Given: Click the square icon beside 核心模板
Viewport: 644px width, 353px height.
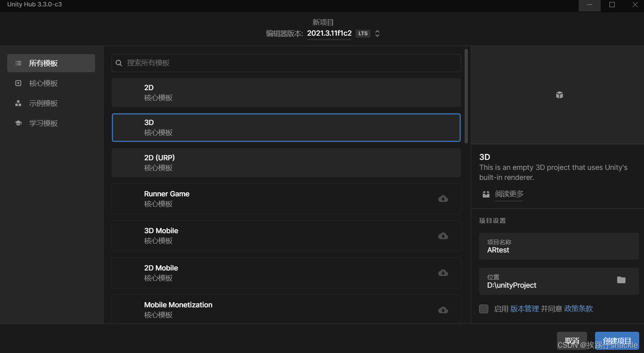Looking at the screenshot, I should tap(18, 83).
